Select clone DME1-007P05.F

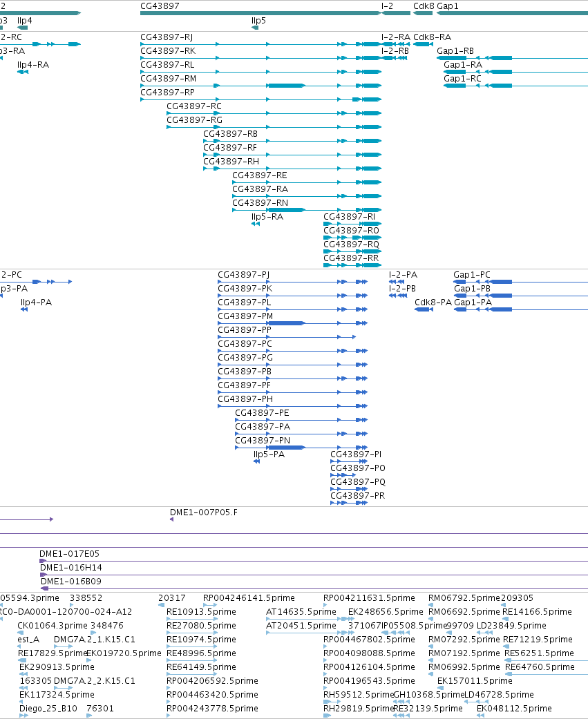tap(204, 512)
